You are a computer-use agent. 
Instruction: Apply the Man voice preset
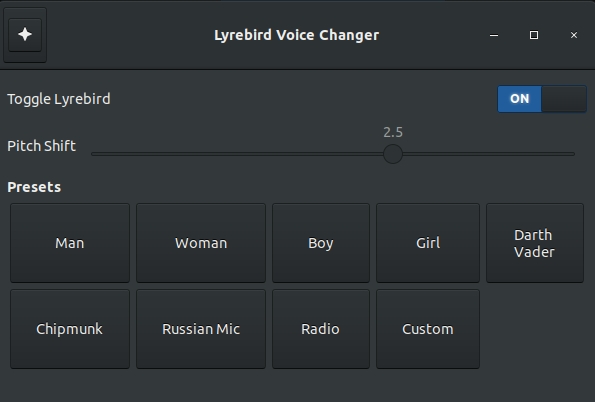(x=70, y=243)
